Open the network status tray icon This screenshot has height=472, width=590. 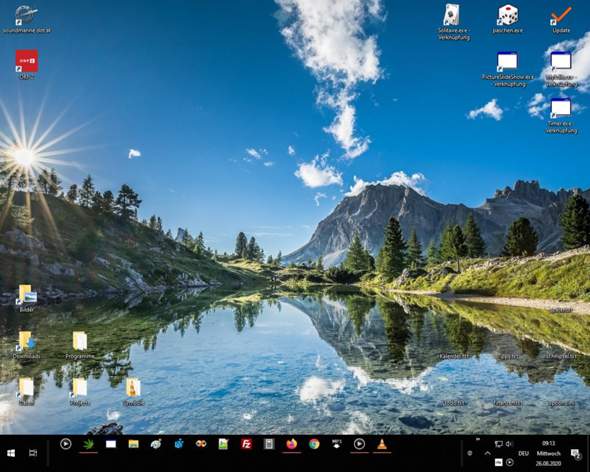pyautogui.click(x=499, y=444)
